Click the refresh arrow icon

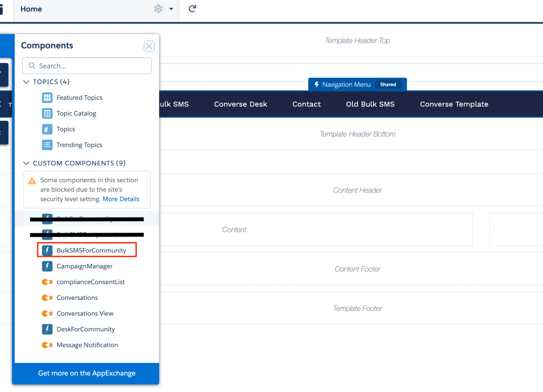(192, 8)
